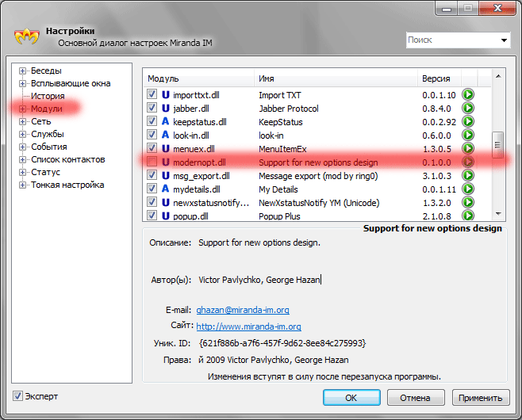
Task: Click Unicode U icon of msg_export.dll
Action: (x=166, y=175)
